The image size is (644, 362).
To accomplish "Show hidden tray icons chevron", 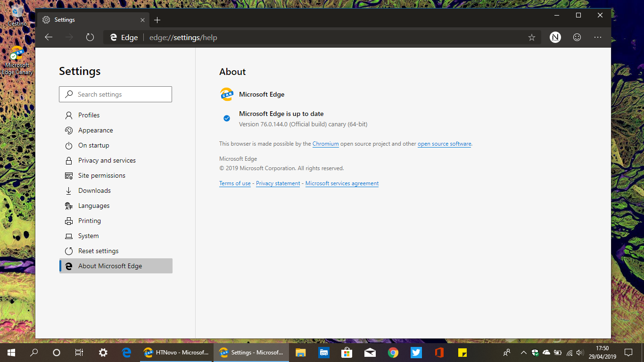I will point(523,352).
